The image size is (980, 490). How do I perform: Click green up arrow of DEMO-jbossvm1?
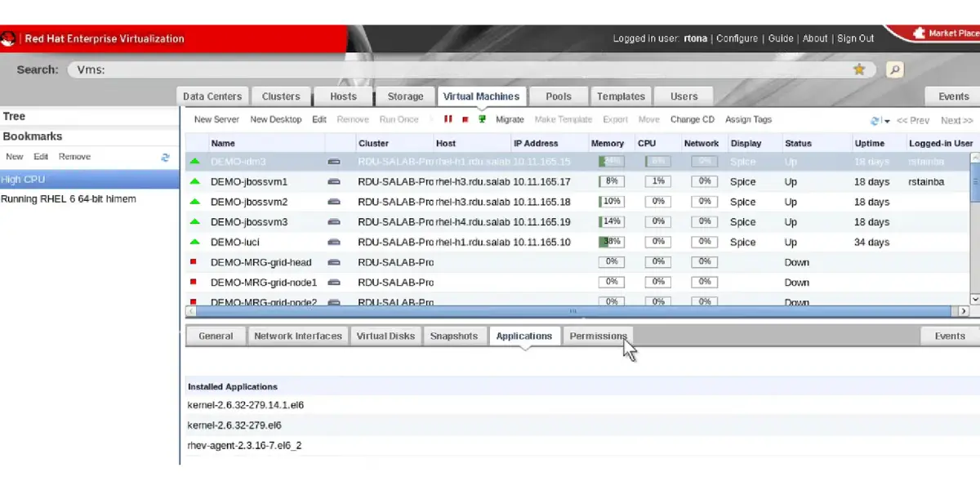pos(194,181)
